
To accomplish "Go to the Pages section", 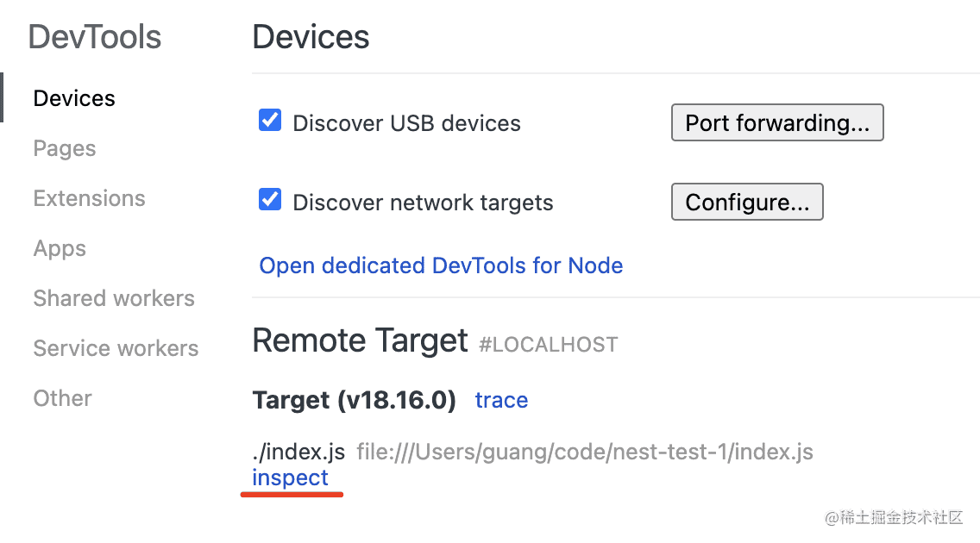I will pyautogui.click(x=65, y=148).
